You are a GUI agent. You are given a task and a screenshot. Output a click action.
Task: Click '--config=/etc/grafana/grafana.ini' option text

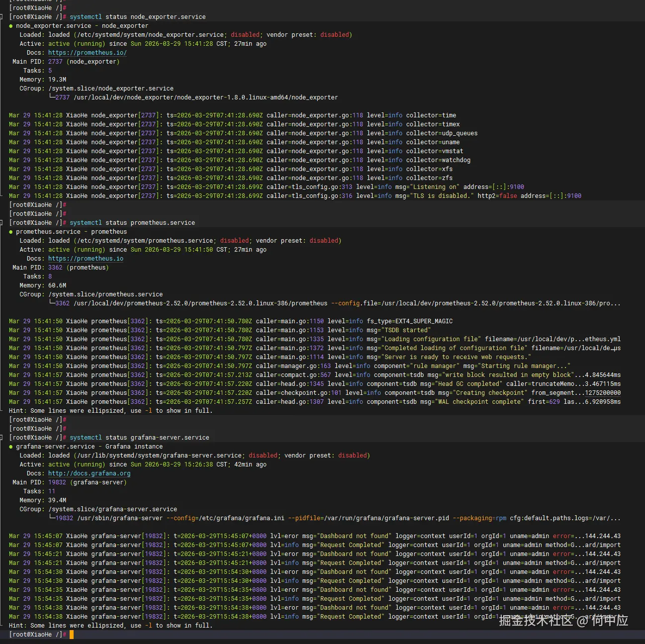click(x=225, y=518)
